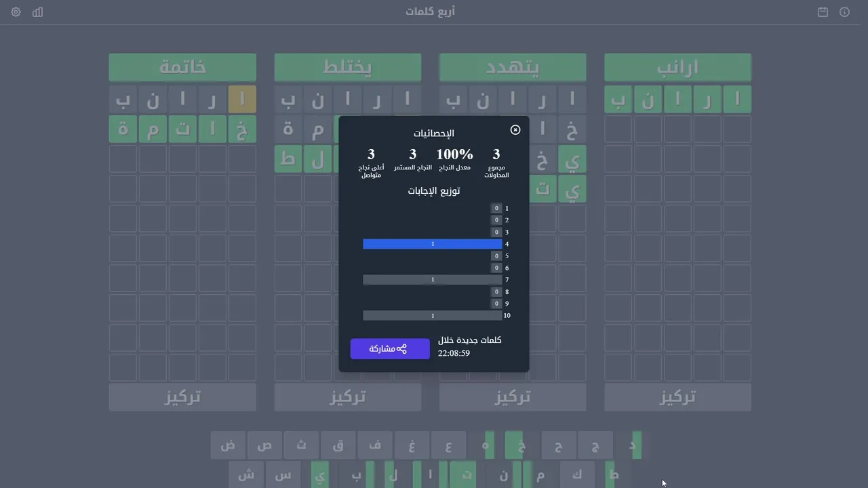Tap the ف key on keyboard
Viewport: 868px width, 488px height.
pos(374,445)
